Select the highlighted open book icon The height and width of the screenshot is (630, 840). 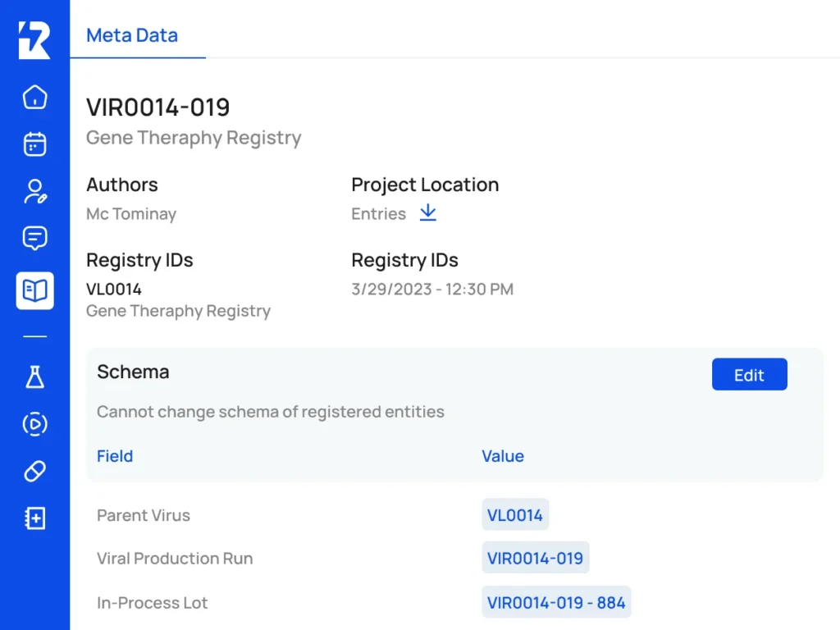(34, 290)
